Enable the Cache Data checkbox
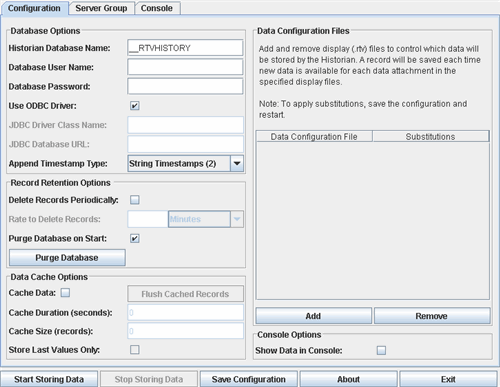This screenshot has width=500, height=387. pos(65,293)
